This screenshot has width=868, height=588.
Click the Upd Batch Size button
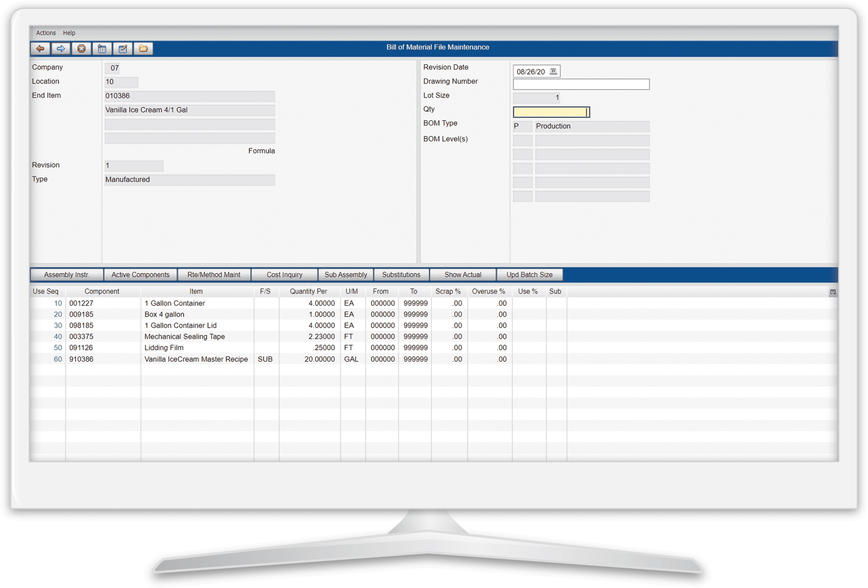(530, 275)
